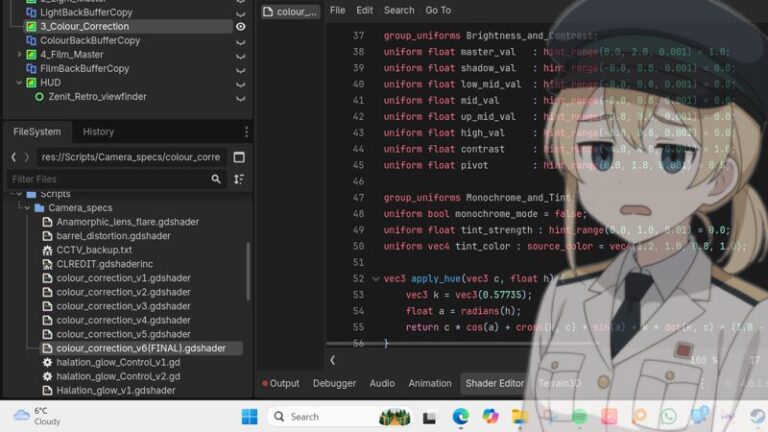The image size is (768, 432).
Task: Toggle visibility of HUD node
Action: click(240, 84)
